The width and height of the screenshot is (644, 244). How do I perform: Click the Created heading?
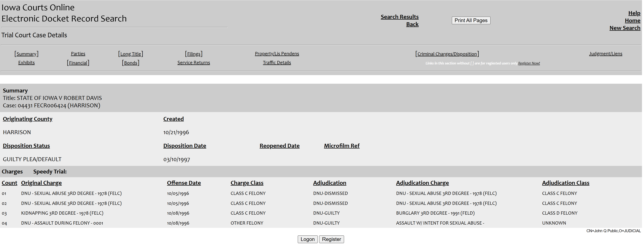click(x=173, y=119)
